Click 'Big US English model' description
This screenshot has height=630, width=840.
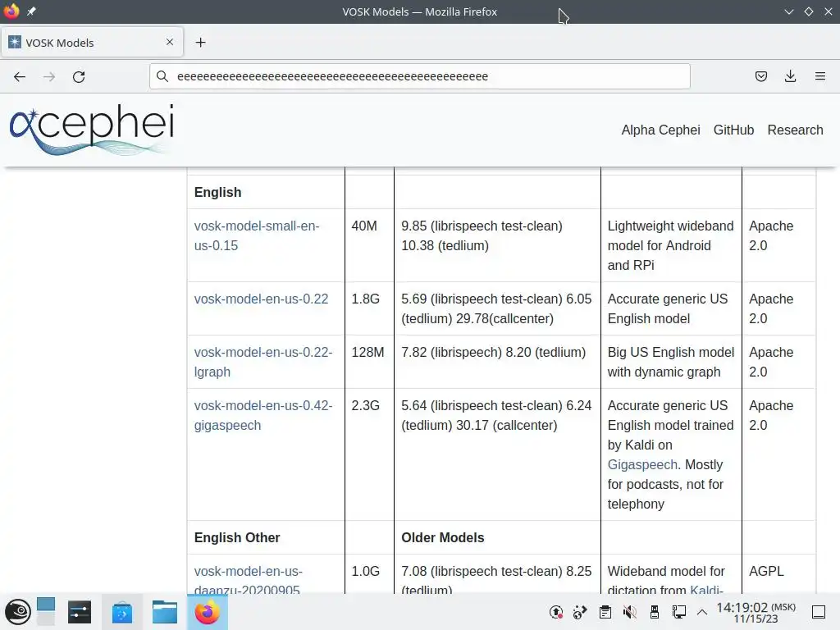(x=671, y=362)
